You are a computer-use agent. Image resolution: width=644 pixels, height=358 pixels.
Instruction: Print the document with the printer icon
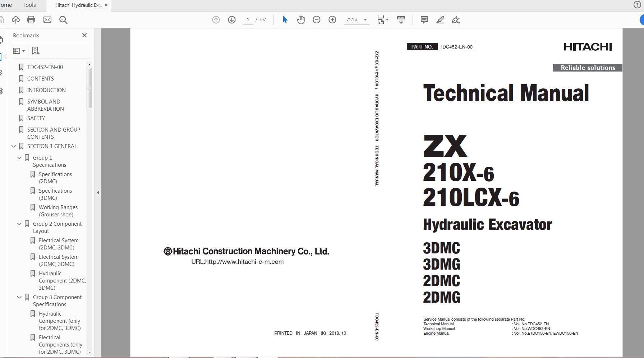tap(31, 20)
